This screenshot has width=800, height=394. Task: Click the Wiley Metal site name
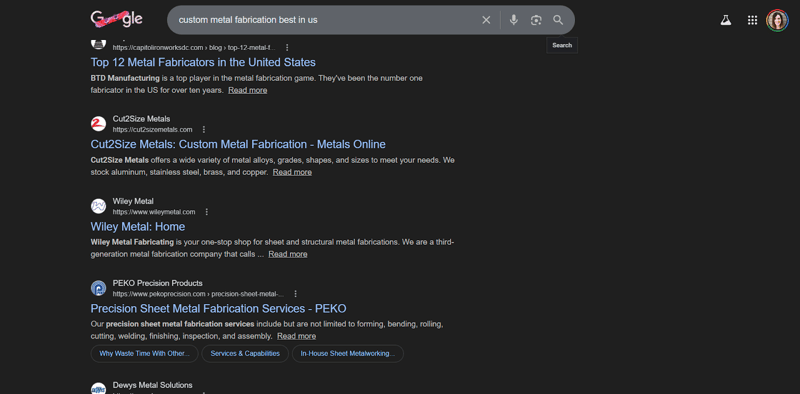pos(133,201)
